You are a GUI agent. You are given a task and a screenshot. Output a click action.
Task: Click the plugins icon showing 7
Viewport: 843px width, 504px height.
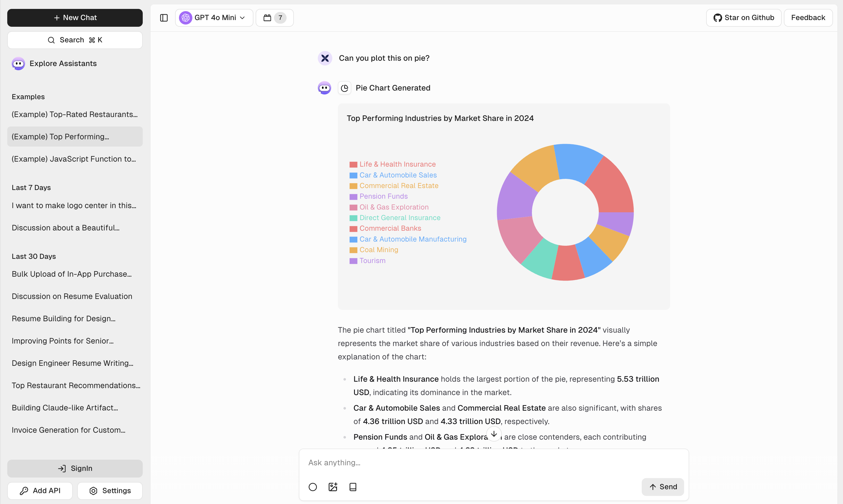[275, 18]
